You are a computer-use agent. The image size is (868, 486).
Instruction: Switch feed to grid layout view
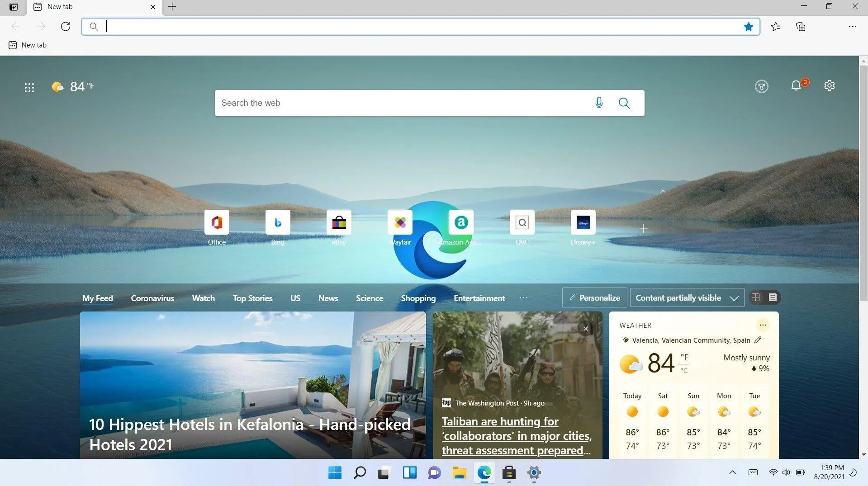[x=755, y=297]
